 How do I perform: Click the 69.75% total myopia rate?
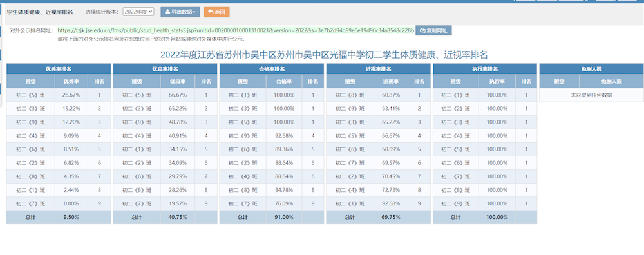pyautogui.click(x=391, y=217)
